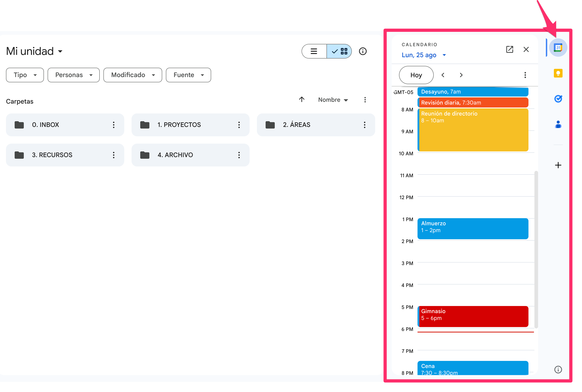The height and width of the screenshot is (392, 582).
Task: Open the Google Tasks side panel icon
Action: pyautogui.click(x=558, y=99)
